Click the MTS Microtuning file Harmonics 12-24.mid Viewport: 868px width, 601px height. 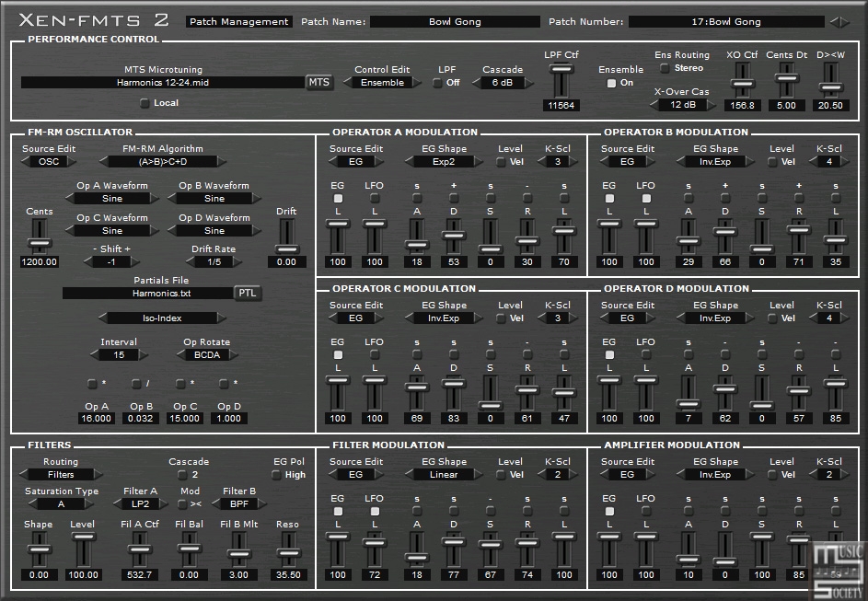[163, 83]
